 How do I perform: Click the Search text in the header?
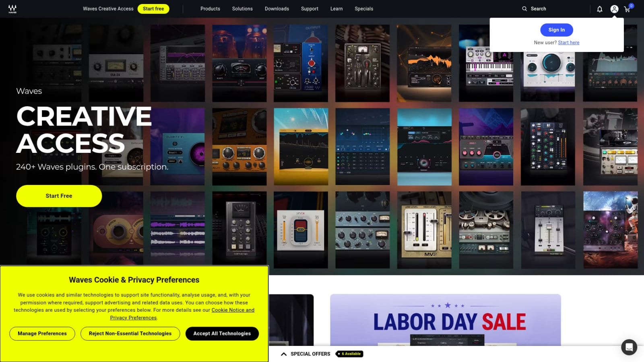pyautogui.click(x=538, y=9)
